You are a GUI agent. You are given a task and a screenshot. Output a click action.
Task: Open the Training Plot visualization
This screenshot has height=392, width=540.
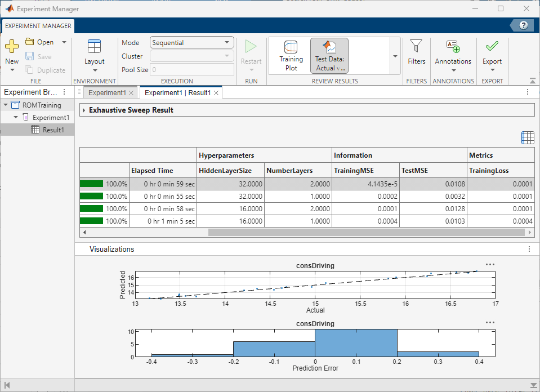pos(291,55)
